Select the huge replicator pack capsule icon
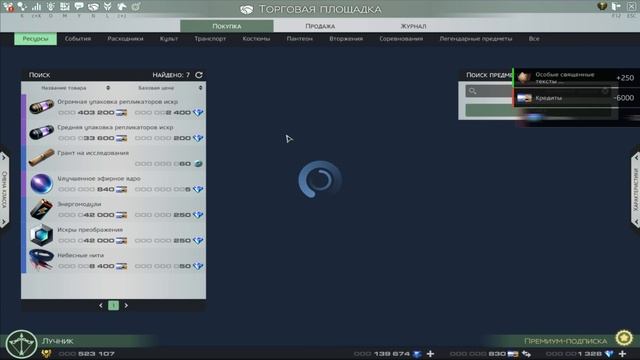The image size is (640, 360). tap(41, 107)
